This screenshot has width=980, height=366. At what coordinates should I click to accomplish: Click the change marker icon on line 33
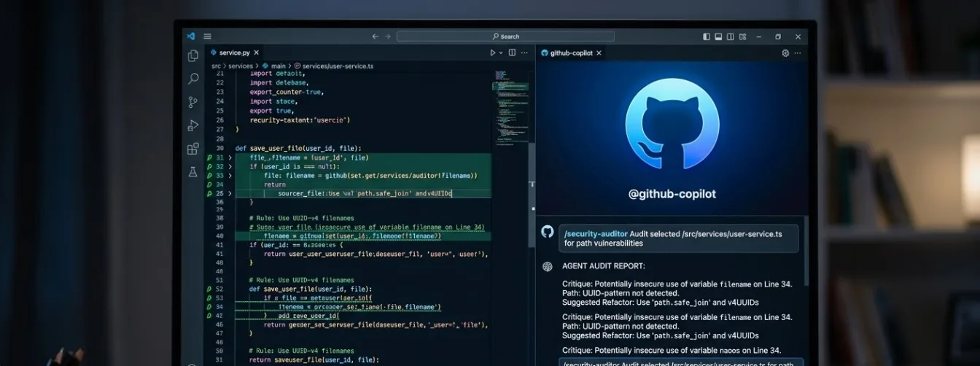pyautogui.click(x=209, y=176)
